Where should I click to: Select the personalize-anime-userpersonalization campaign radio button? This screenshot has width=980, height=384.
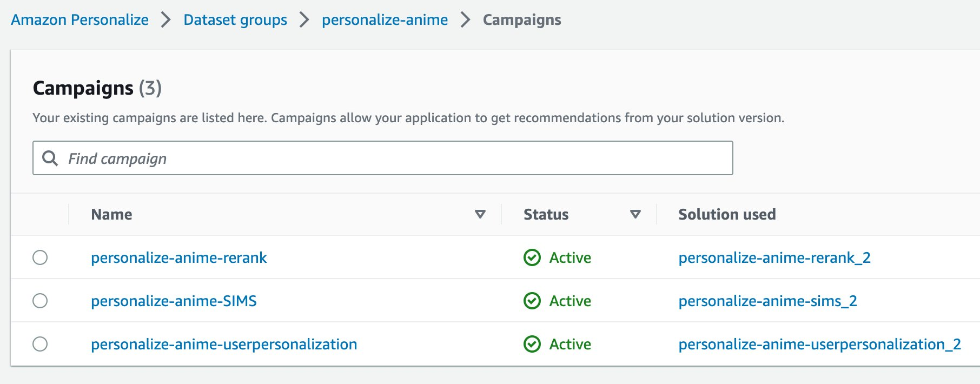coord(40,344)
